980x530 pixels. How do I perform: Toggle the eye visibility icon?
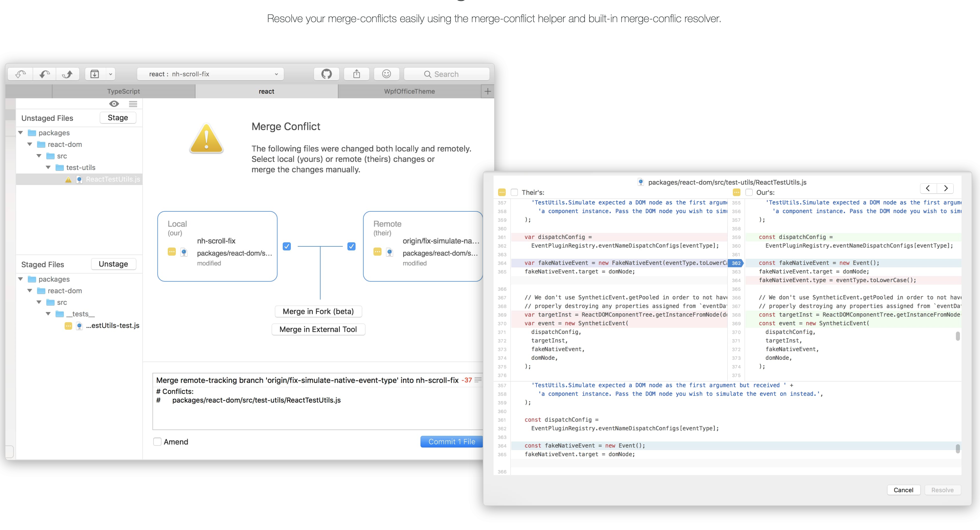(x=114, y=104)
